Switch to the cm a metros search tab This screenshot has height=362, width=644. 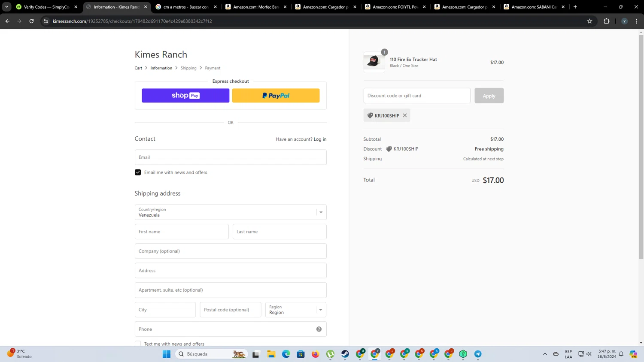(x=186, y=7)
